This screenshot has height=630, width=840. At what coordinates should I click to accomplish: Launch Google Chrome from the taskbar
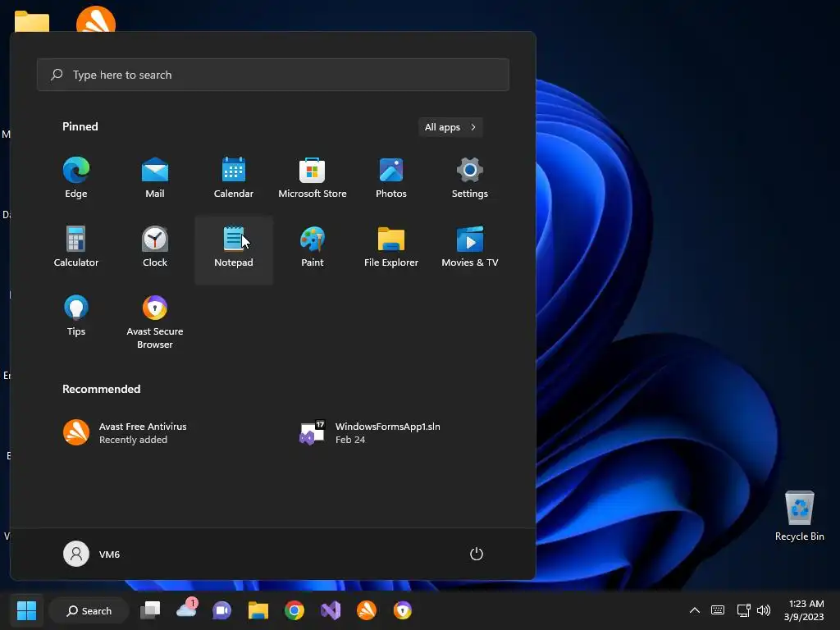294,610
